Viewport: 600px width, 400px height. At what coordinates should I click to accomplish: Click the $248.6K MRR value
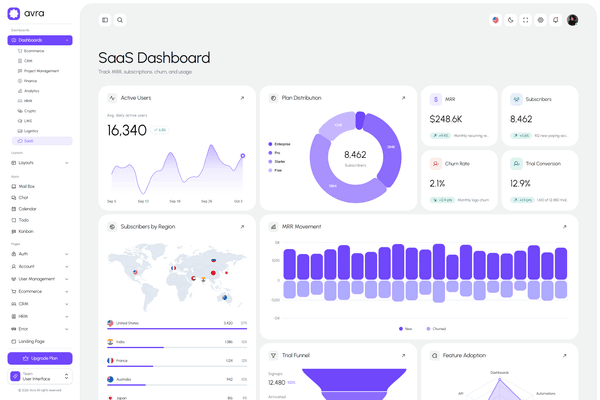446,119
